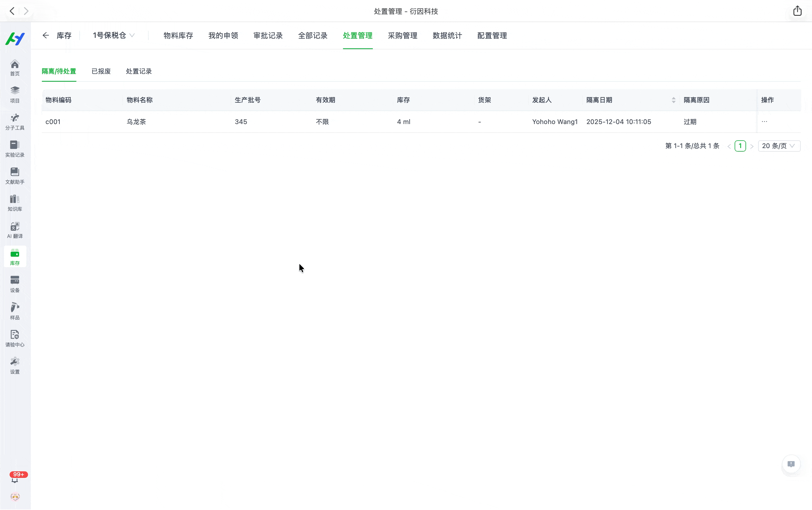Open the feedback bubble at bottom right
Image resolution: width=812 pixels, height=510 pixels.
click(x=791, y=464)
